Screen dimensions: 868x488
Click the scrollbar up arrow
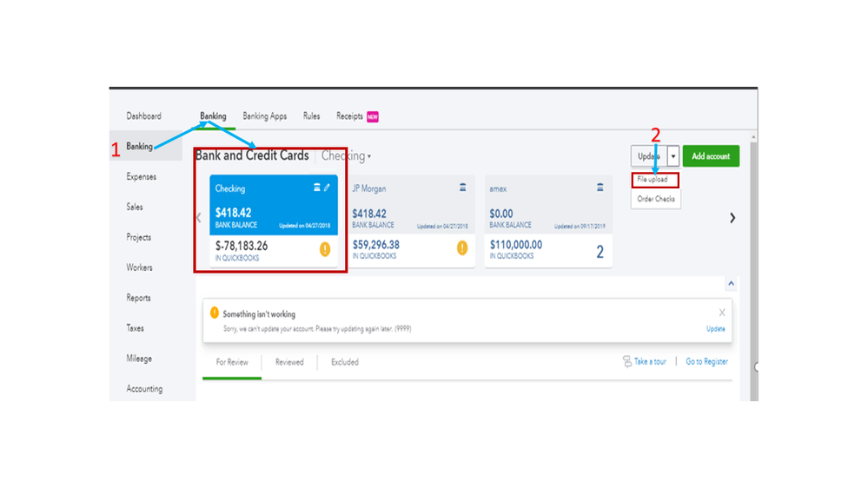click(753, 136)
